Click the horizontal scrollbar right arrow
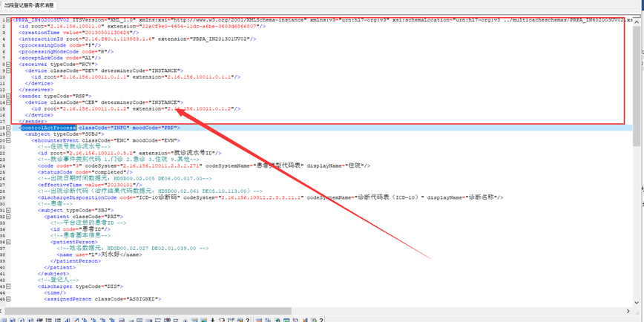The height and width of the screenshot is (322, 644). tap(629, 311)
